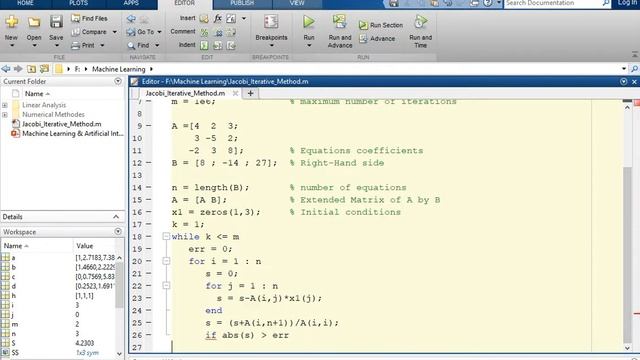
Task: Collapse the for j loop at line 22
Action: 166,285
